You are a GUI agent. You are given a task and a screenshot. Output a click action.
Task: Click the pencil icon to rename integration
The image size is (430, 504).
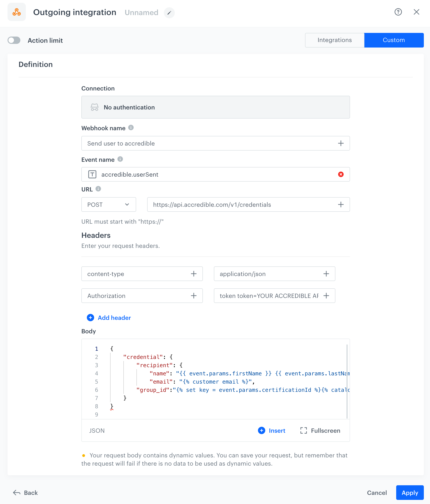click(169, 13)
